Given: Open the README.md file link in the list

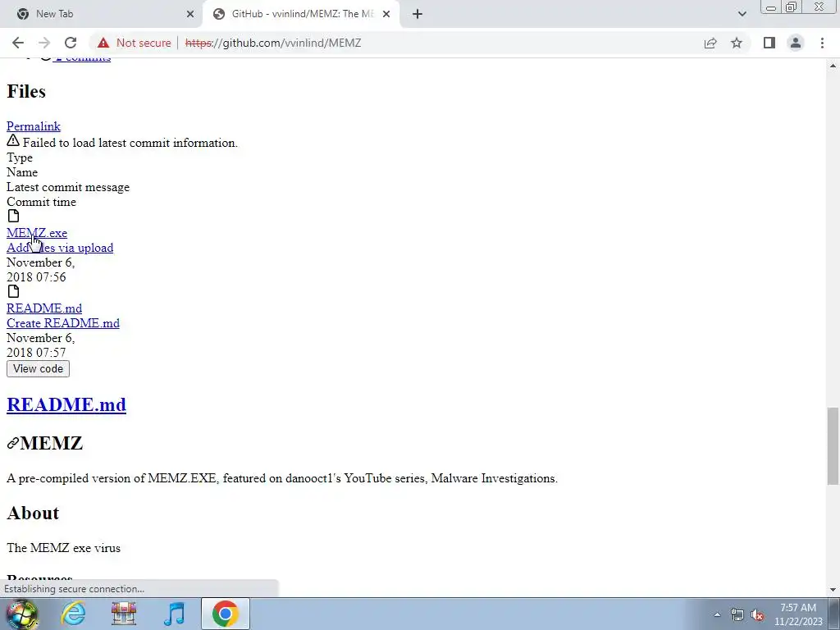Looking at the screenshot, I should (x=44, y=308).
